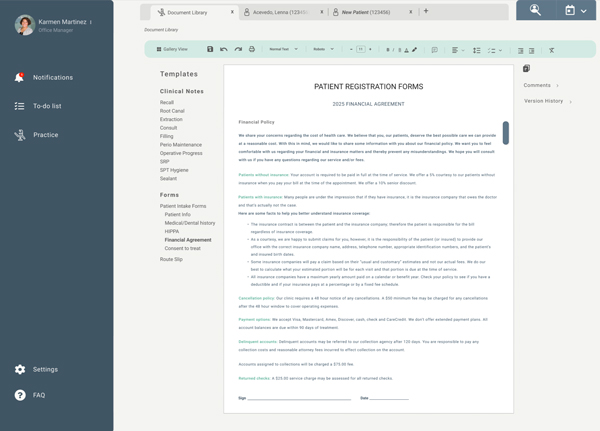Viewport: 600px width, 431px height.
Task: Open the Perio Maintenance template
Action: (x=181, y=145)
